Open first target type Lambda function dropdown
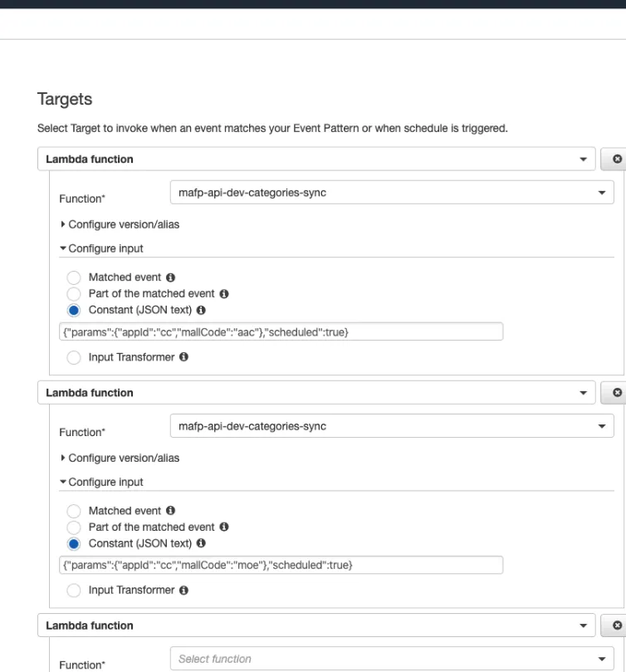The image size is (626, 672). pyautogui.click(x=316, y=159)
